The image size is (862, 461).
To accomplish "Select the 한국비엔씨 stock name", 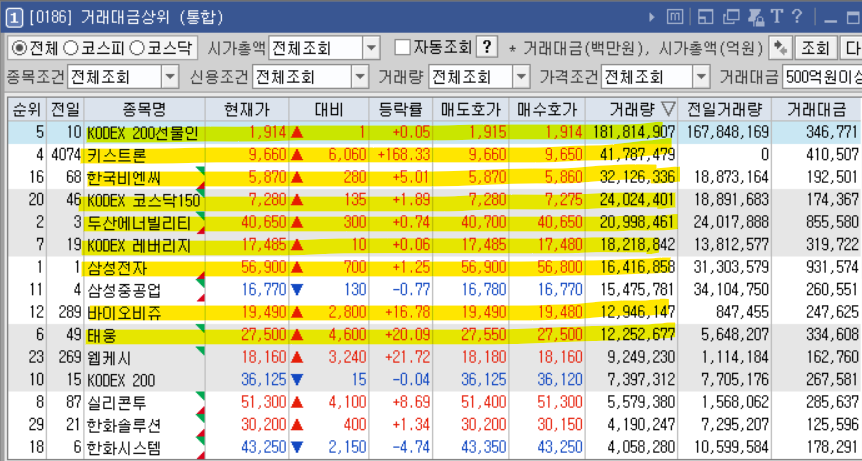I will pyautogui.click(x=124, y=178).
